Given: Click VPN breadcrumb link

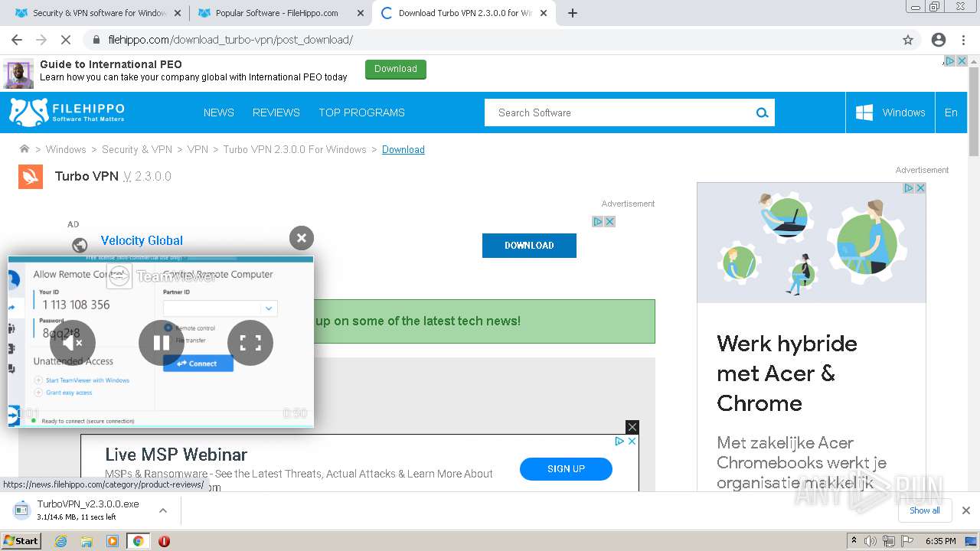Looking at the screenshot, I should click(198, 149).
